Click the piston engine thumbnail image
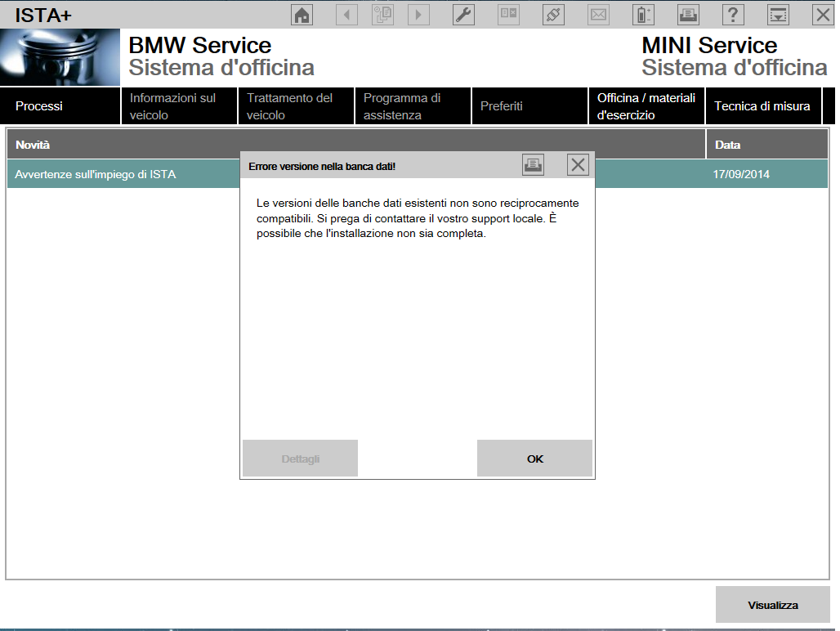840x631 pixels. pyautogui.click(x=60, y=57)
